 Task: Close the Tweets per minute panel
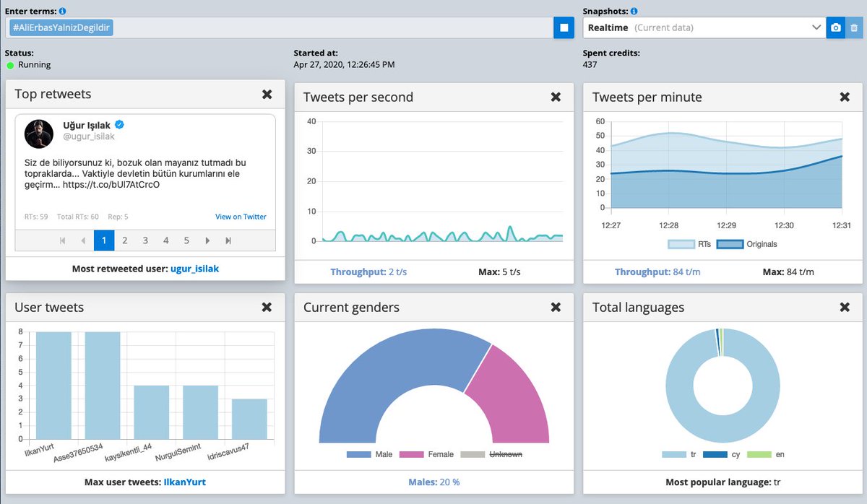tap(845, 97)
